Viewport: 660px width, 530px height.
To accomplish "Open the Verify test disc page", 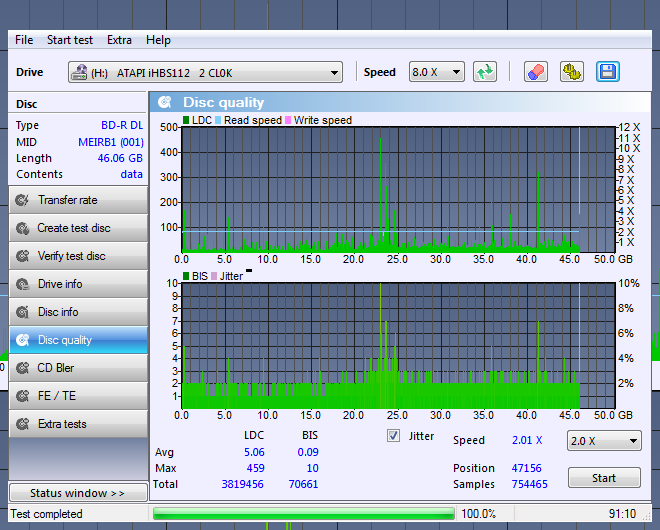I will click(x=78, y=256).
